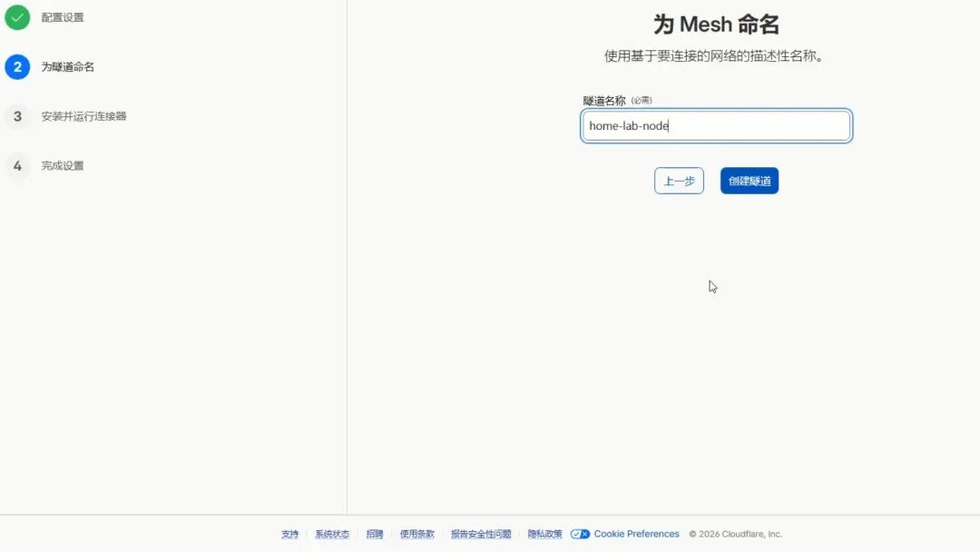
Task: Click the green checkmark step icon
Action: pyautogui.click(x=17, y=17)
